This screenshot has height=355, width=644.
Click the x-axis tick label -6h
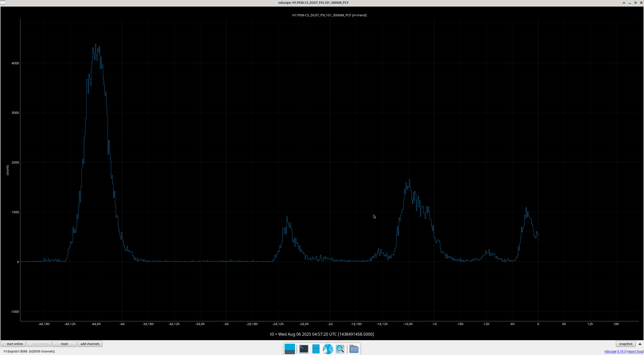pos(512,324)
